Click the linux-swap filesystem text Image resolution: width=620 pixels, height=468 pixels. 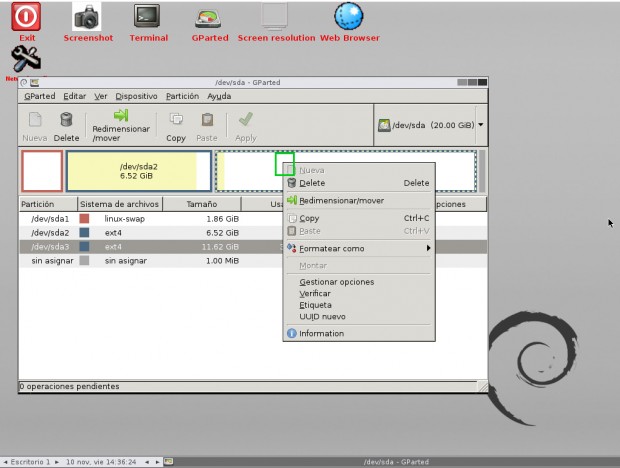pyautogui.click(x=125, y=219)
